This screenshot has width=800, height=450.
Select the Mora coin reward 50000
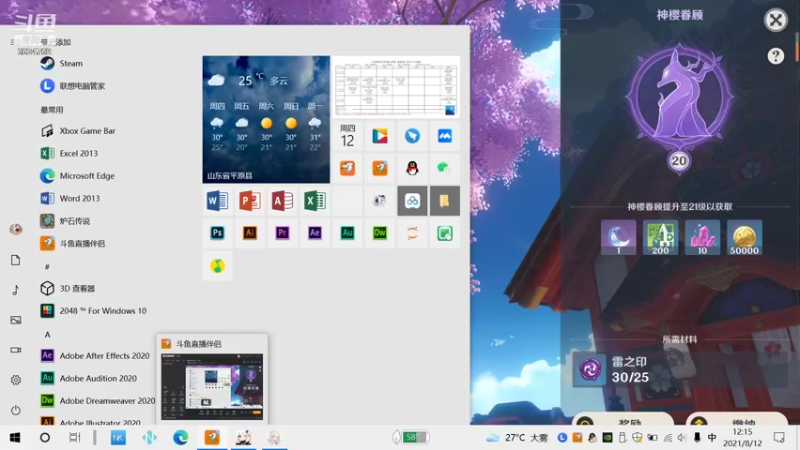(744, 238)
